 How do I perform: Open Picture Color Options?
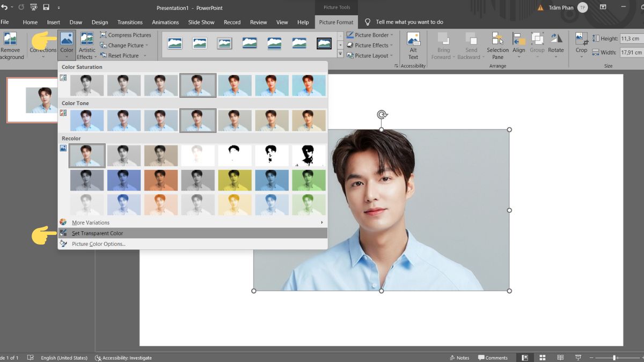[x=193, y=244]
